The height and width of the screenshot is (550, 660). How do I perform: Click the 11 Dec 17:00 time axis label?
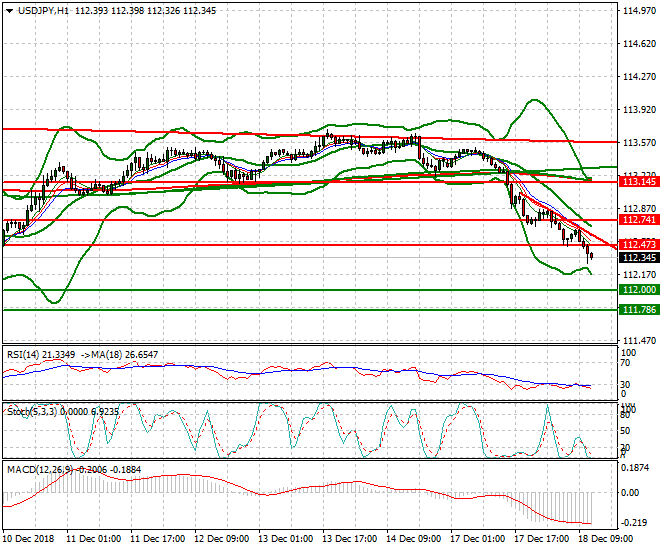point(158,539)
